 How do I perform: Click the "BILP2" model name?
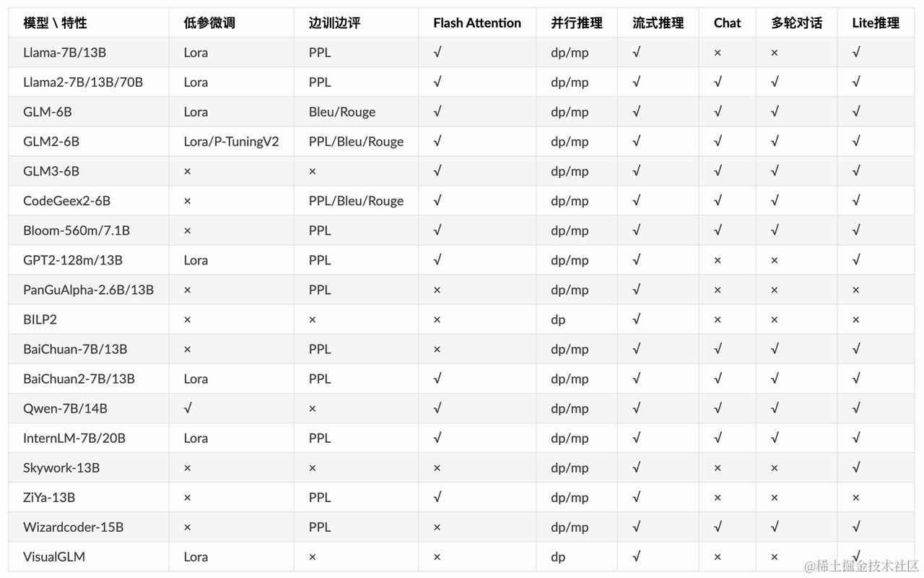pos(40,319)
